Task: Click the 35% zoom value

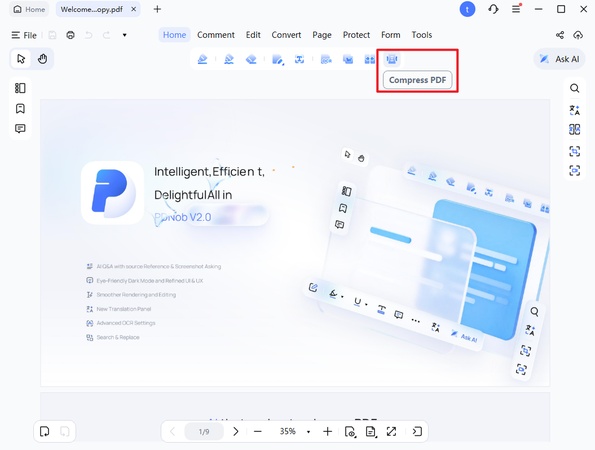Action: tap(287, 431)
